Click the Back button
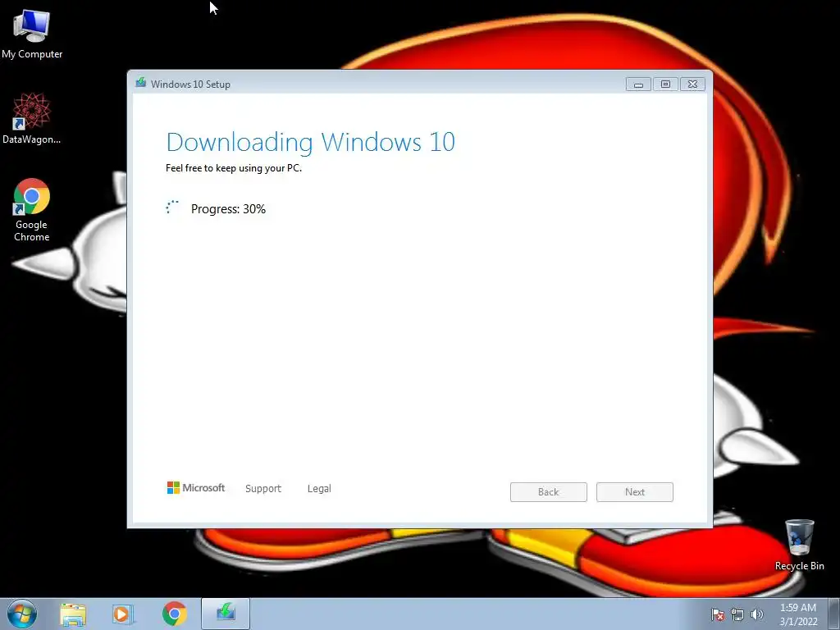This screenshot has height=630, width=840. pyautogui.click(x=549, y=492)
